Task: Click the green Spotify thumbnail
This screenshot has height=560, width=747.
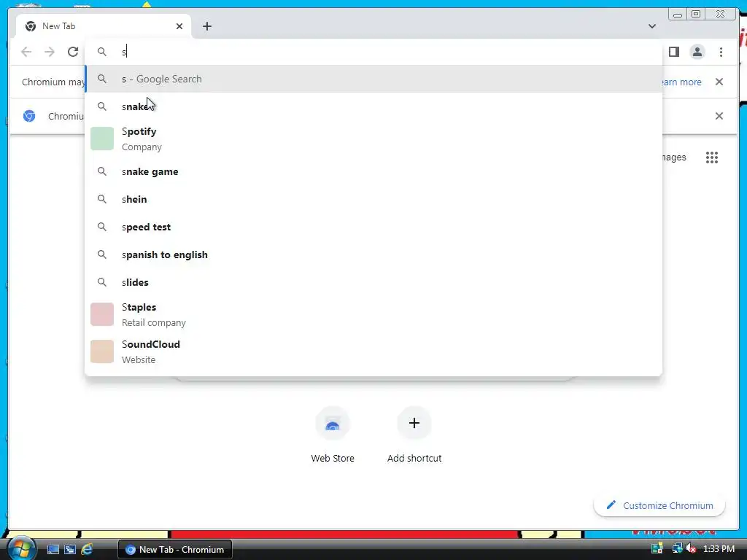Action: click(x=102, y=139)
